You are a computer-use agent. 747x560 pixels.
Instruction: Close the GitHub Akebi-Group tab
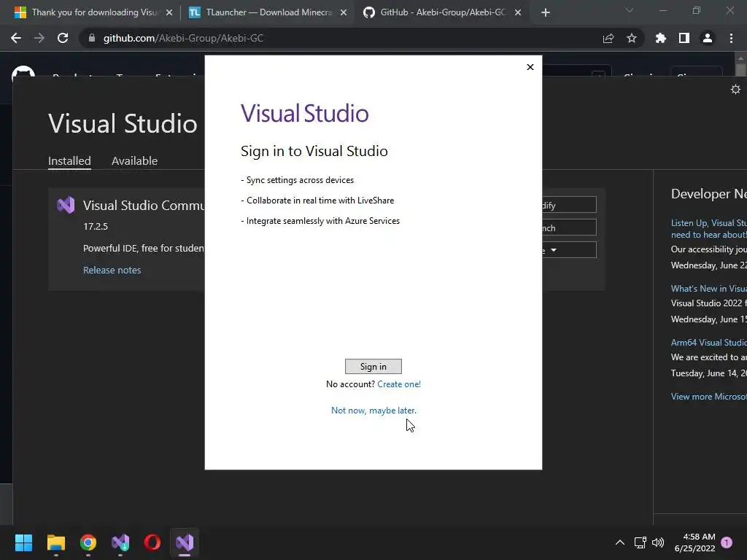point(518,13)
